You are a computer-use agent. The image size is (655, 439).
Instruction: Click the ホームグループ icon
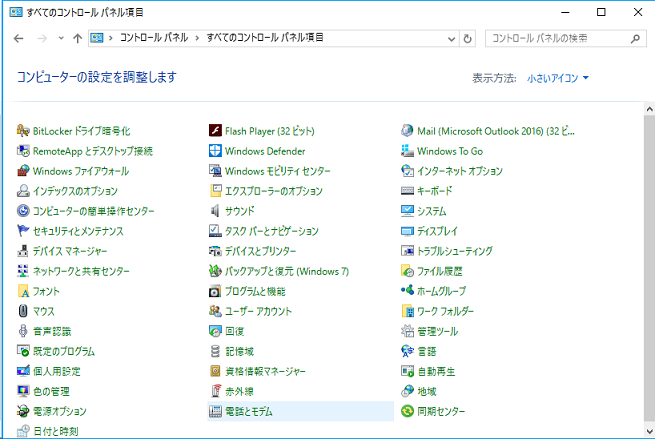407,291
